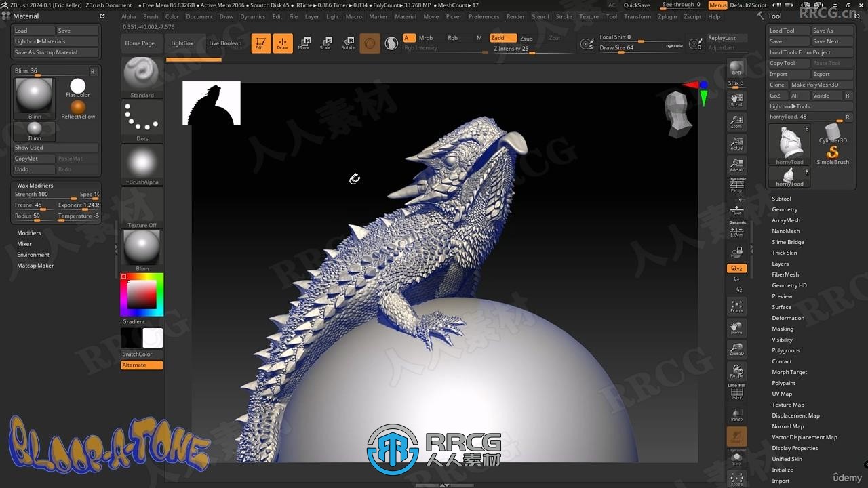Select the Rotate transform tool in top shelf

pos(348,43)
